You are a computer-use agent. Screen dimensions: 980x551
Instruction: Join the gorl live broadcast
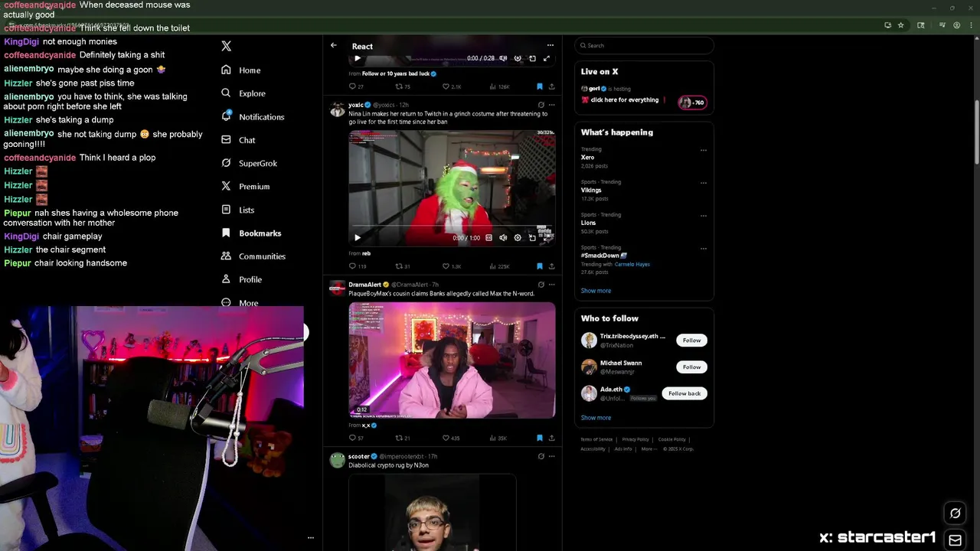(643, 95)
